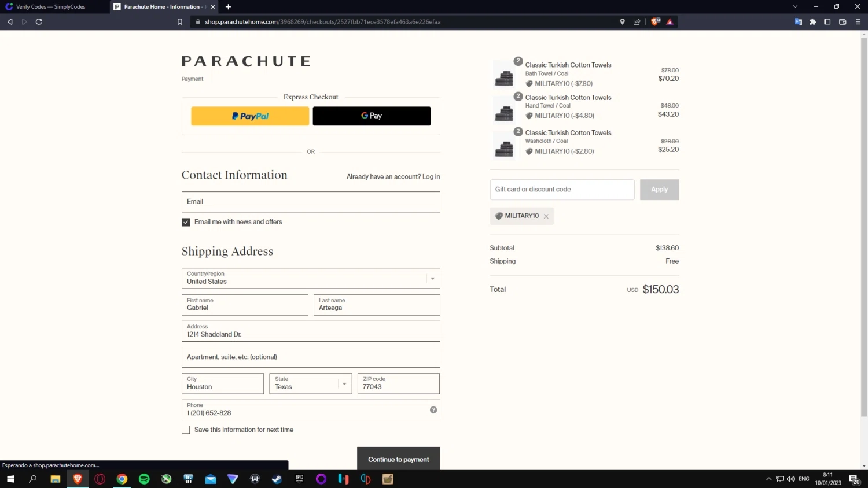Screen dimensions: 868x488
Task: Remove the MILITARY10 discount code
Action: (x=546, y=216)
